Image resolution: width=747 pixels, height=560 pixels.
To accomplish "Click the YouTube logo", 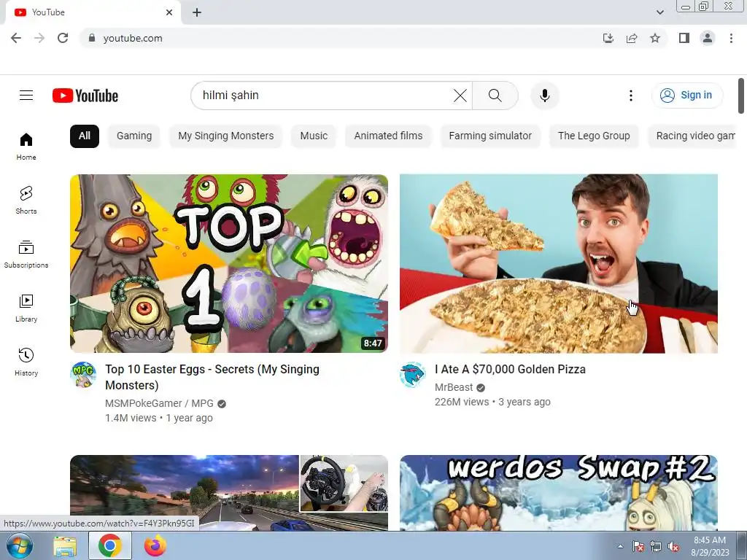I will tap(85, 96).
